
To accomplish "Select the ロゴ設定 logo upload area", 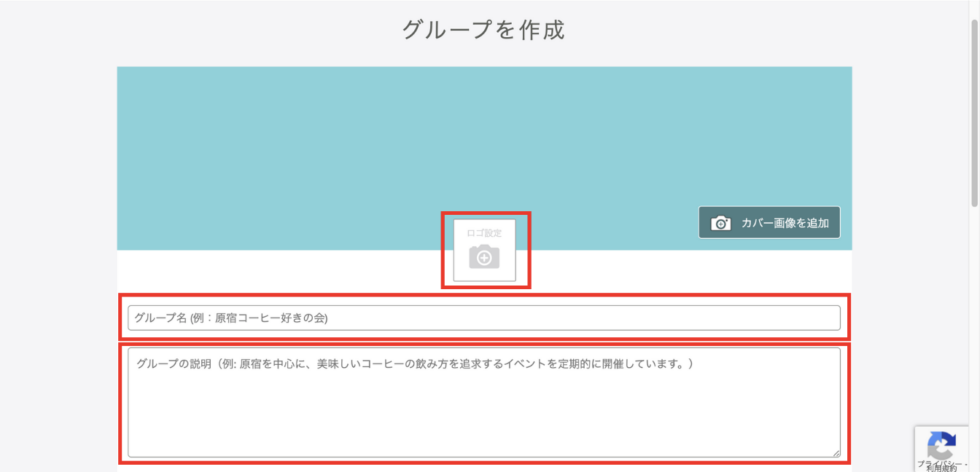I will (x=485, y=250).
